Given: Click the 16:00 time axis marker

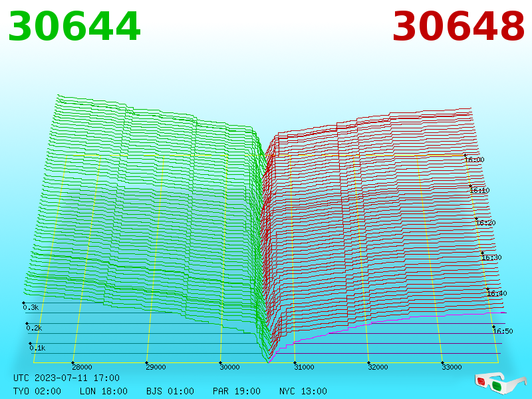Looking at the screenshot, I should coord(474,160).
